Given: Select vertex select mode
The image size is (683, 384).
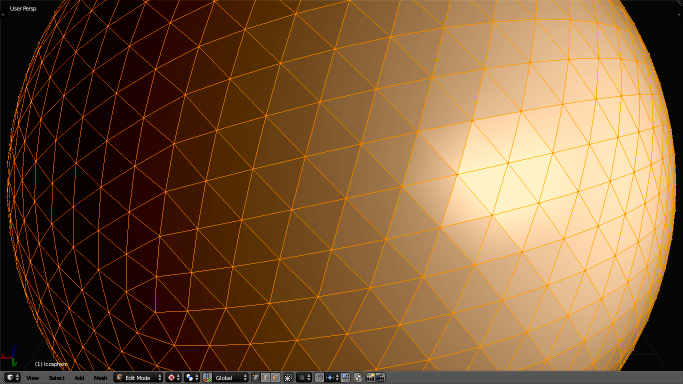Looking at the screenshot, I should click(256, 377).
